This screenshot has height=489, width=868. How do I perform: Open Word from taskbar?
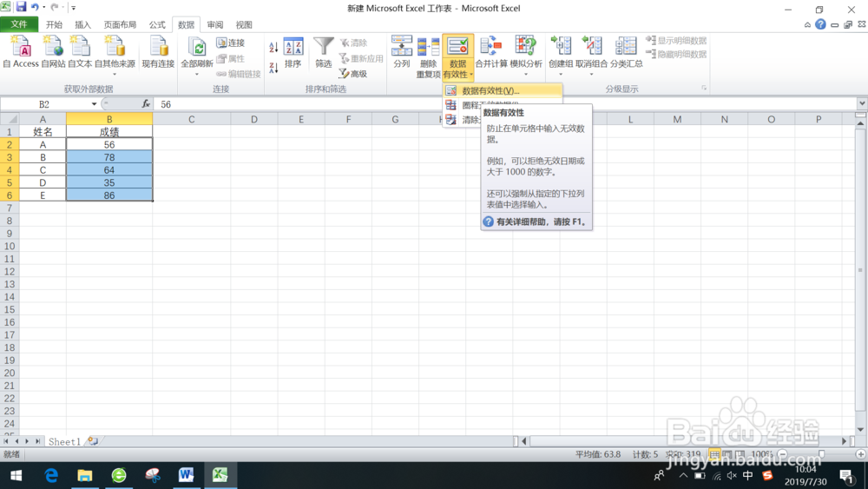186,475
